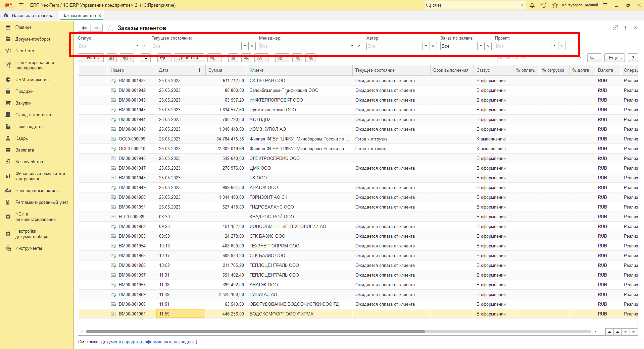Image resolution: width=644 pixels, height=349 pixels.
Task: Switch to Начальная страница tab
Action: [x=29, y=15]
